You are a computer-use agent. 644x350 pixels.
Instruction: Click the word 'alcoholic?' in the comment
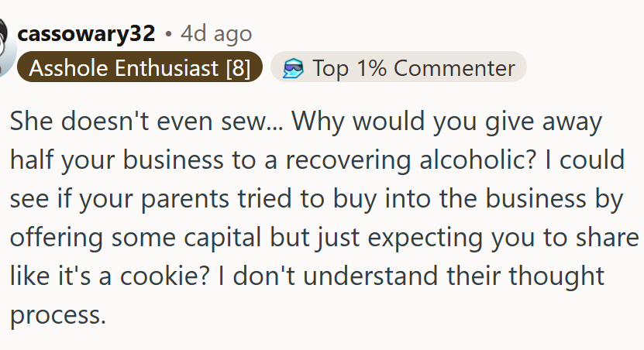pos(477,160)
